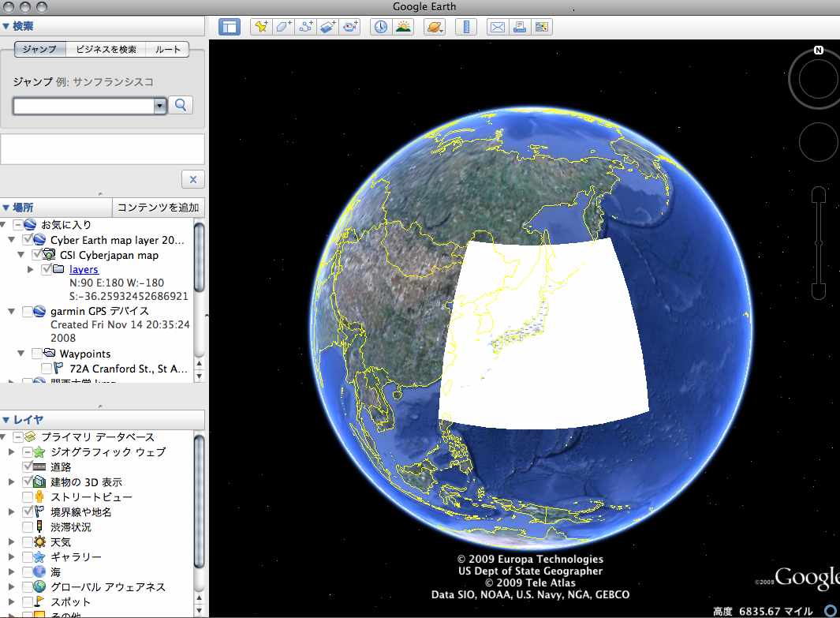Switch to the ルート tab
Screen dimensions: 840x618
[x=168, y=49]
